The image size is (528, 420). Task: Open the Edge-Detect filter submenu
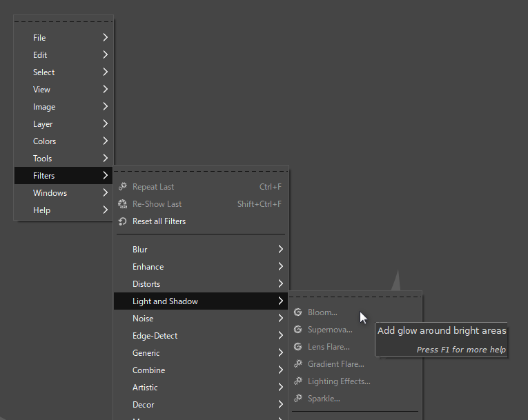201,336
